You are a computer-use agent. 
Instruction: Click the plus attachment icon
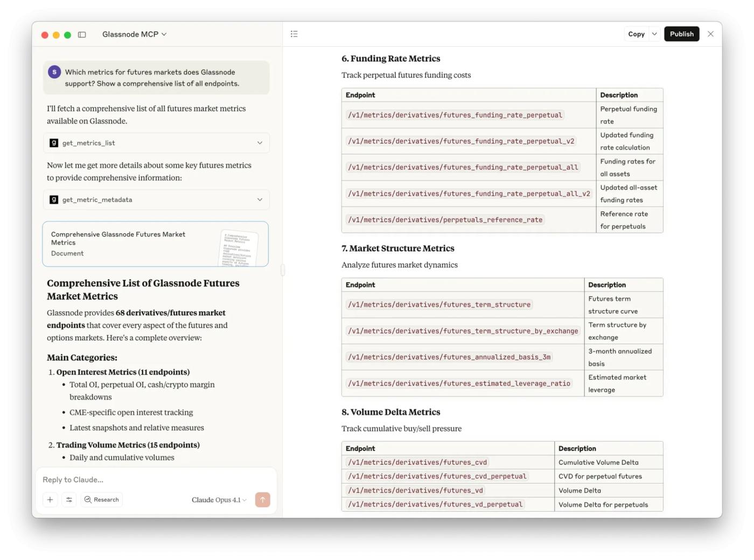[50, 500]
